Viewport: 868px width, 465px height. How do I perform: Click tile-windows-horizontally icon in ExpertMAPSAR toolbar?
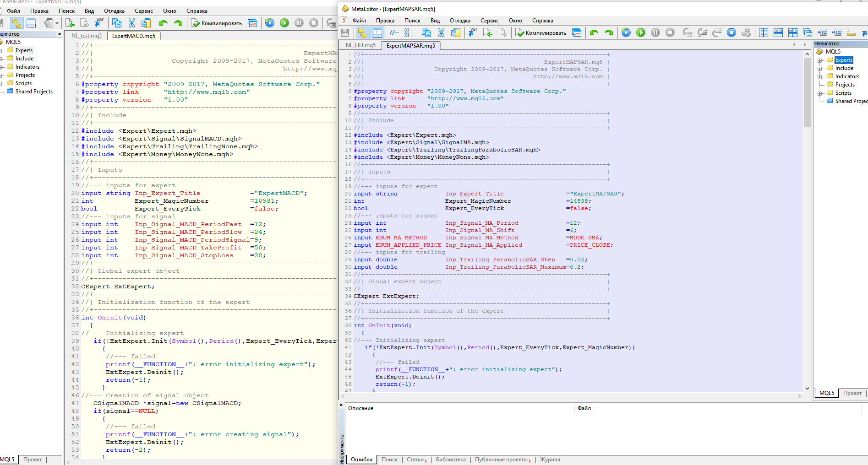point(778,32)
